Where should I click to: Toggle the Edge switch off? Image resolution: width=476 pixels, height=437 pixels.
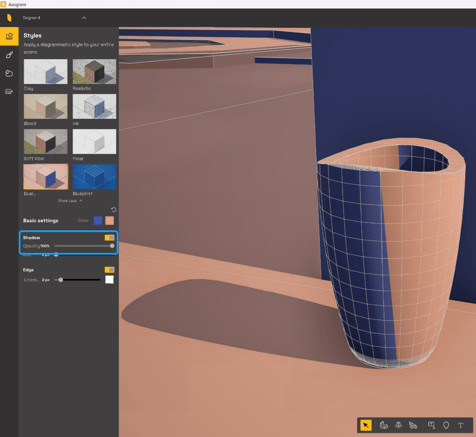[x=109, y=270]
